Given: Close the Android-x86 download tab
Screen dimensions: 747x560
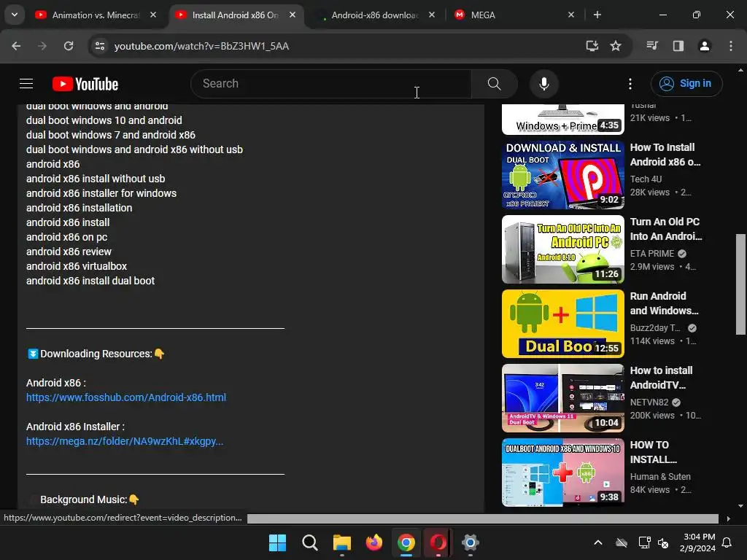Looking at the screenshot, I should [x=432, y=15].
